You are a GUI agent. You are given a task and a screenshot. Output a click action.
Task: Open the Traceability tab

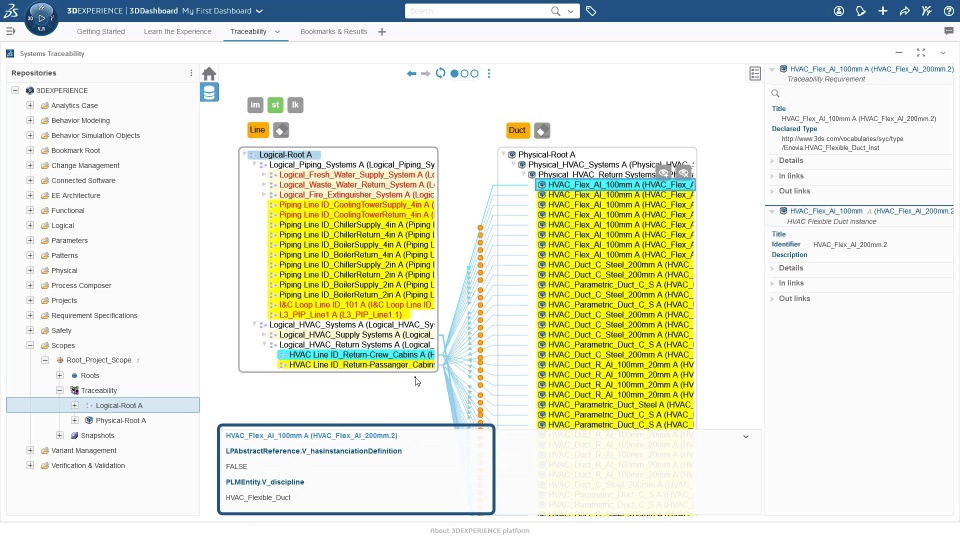(248, 31)
